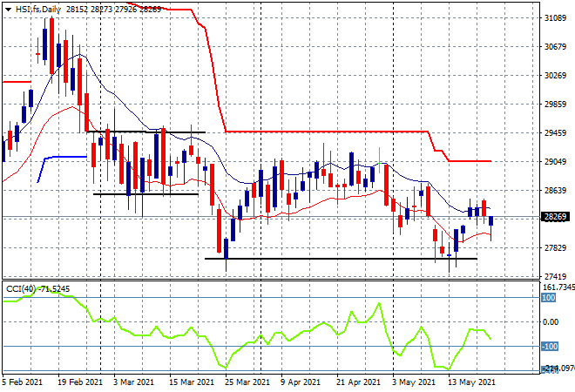Click the 29459 price axis label

(555, 132)
